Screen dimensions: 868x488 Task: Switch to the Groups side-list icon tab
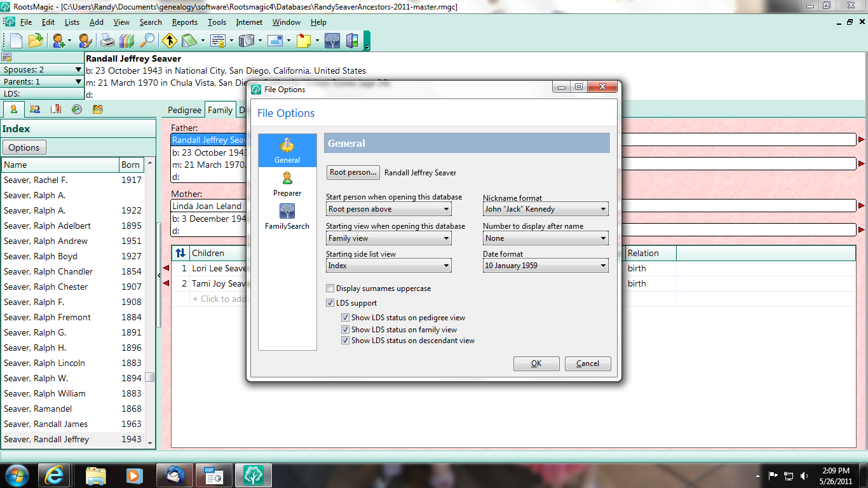[x=97, y=109]
